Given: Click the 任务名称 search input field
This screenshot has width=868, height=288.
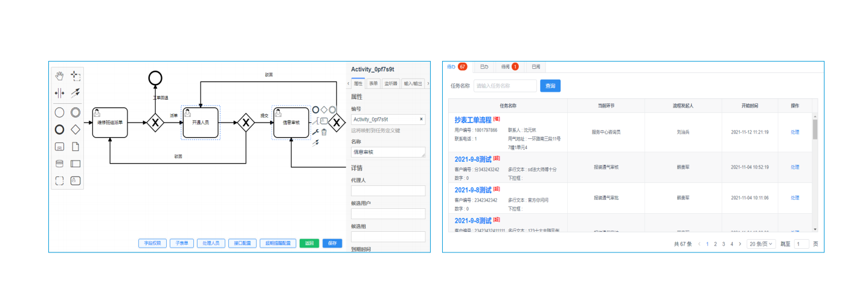Looking at the screenshot, I should click(x=505, y=86).
